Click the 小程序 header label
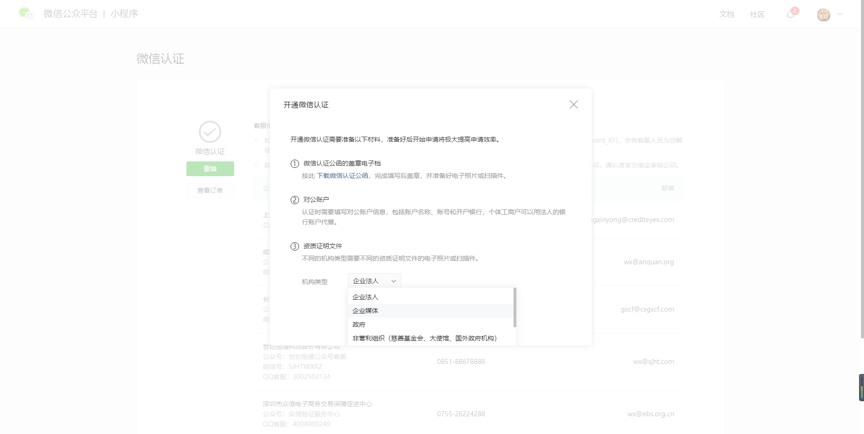 [124, 14]
